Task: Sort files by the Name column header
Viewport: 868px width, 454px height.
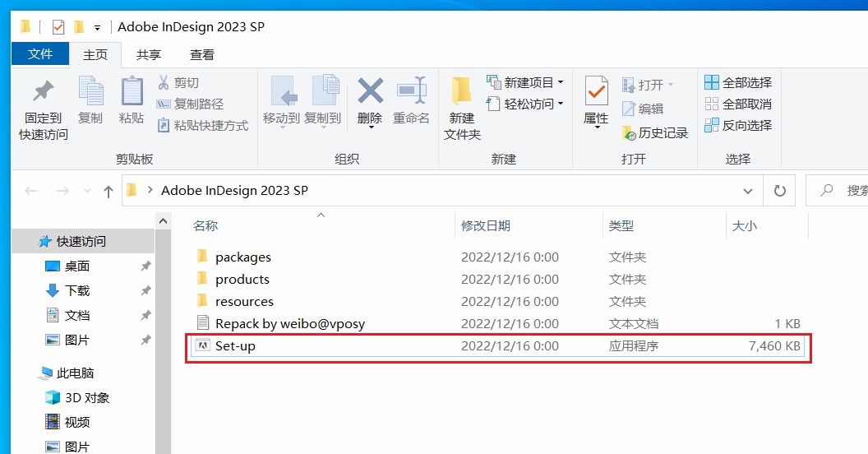Action: pyautogui.click(x=205, y=225)
